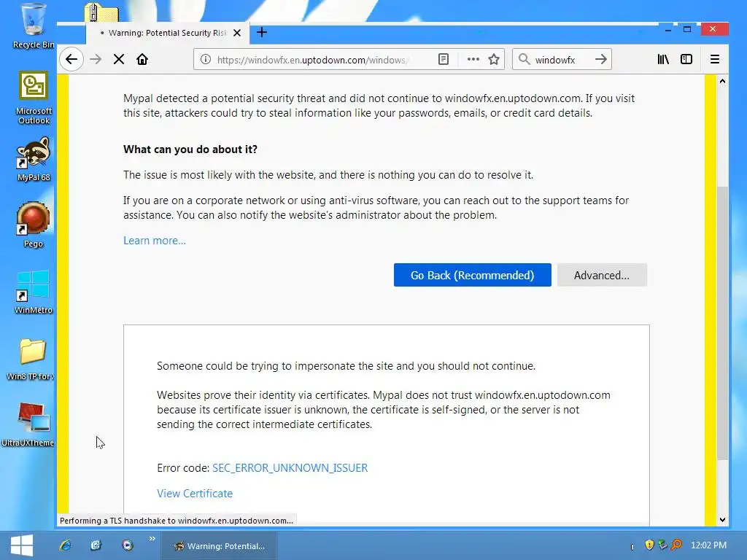This screenshot has height=560, width=747.
Task: Click the 'What can you do about it?' heading
Action: pos(190,149)
